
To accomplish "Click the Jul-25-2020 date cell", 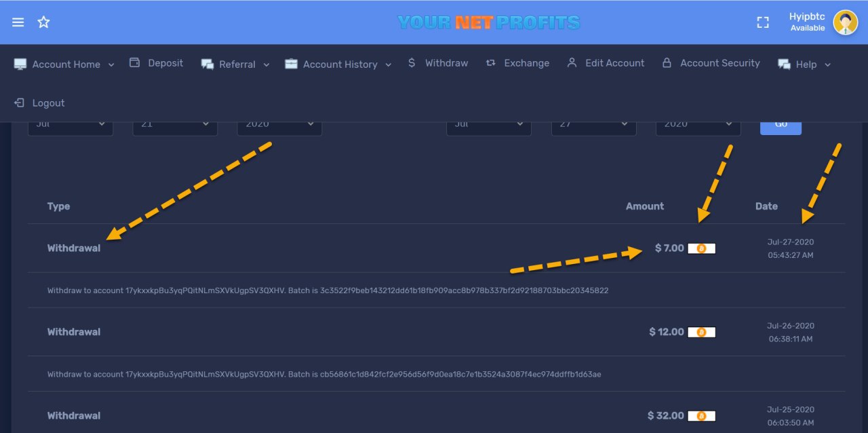I will [x=791, y=416].
